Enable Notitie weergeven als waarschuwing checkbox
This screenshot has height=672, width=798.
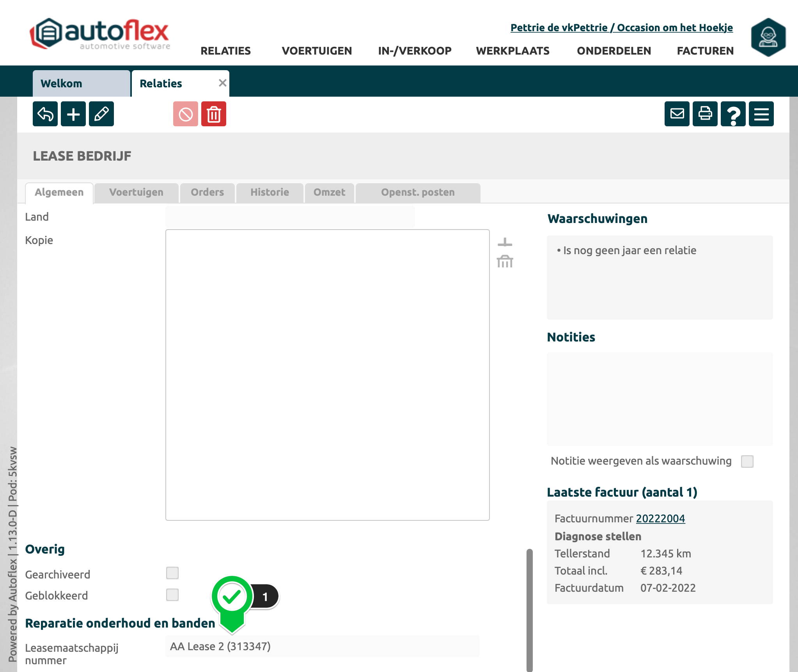747,462
